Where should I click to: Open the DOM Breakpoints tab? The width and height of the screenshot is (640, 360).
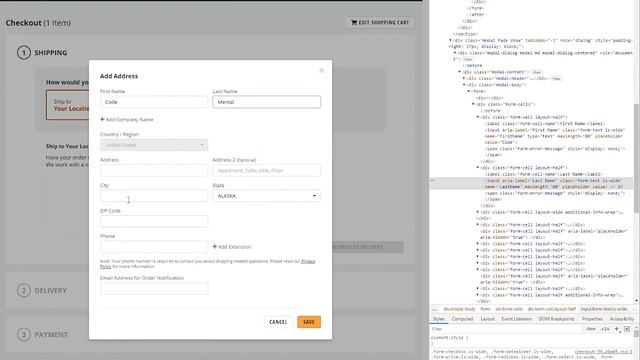[556, 319]
